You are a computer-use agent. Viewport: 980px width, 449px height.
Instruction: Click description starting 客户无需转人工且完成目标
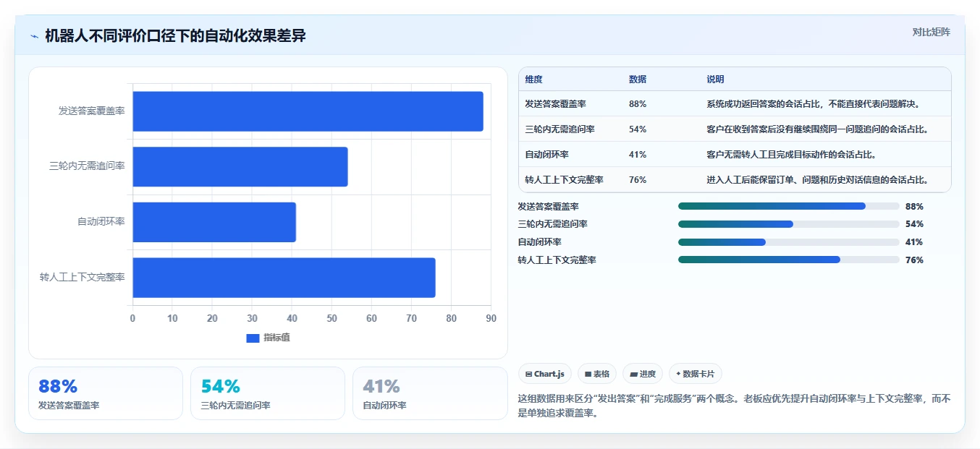pos(792,155)
